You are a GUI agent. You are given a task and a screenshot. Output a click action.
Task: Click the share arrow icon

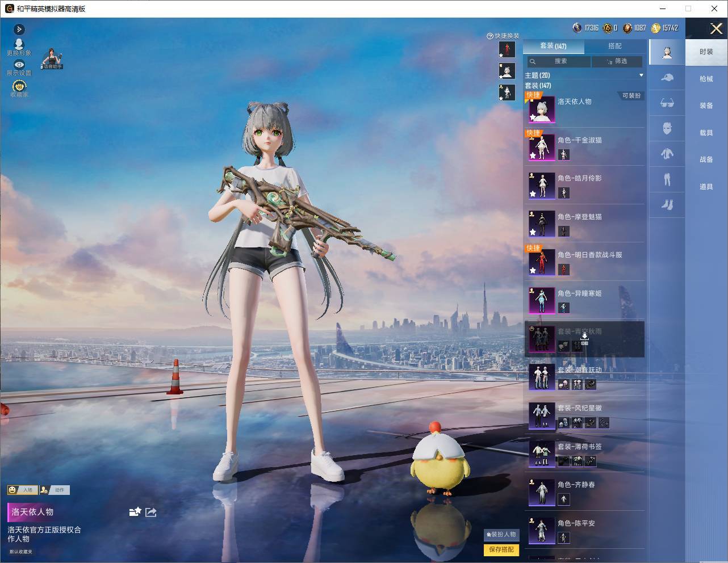150,512
